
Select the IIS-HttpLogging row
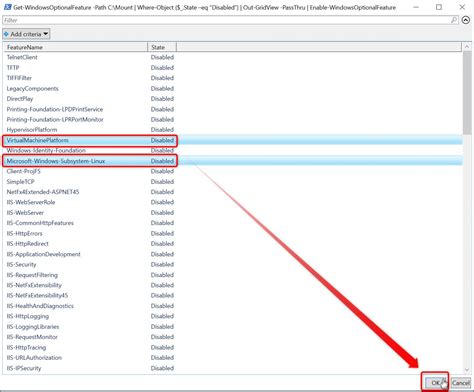233,316
